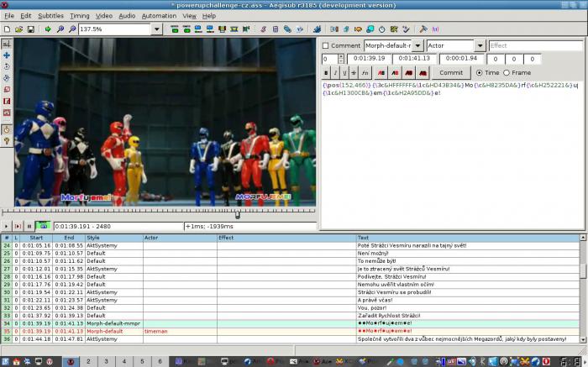Screen dimensions: 588x367
Task: Click the duration field 0:00:01.94
Action: [461, 59]
